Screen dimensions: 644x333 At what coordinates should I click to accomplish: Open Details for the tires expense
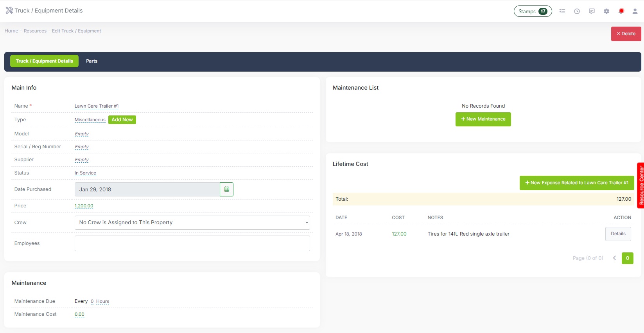[618, 234]
